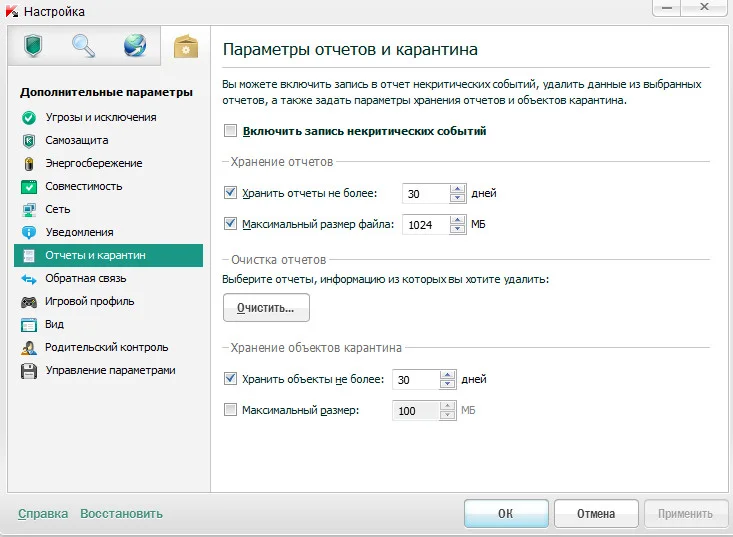Decrease quarantine object storage days
Screen dimensions: 733x537
point(447,384)
